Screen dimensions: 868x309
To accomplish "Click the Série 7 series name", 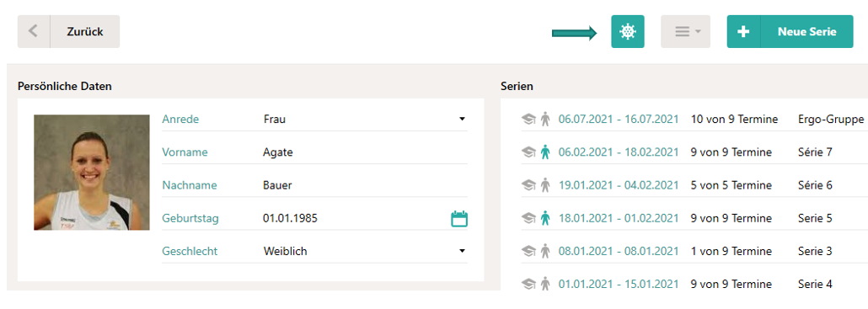I will tap(815, 152).
